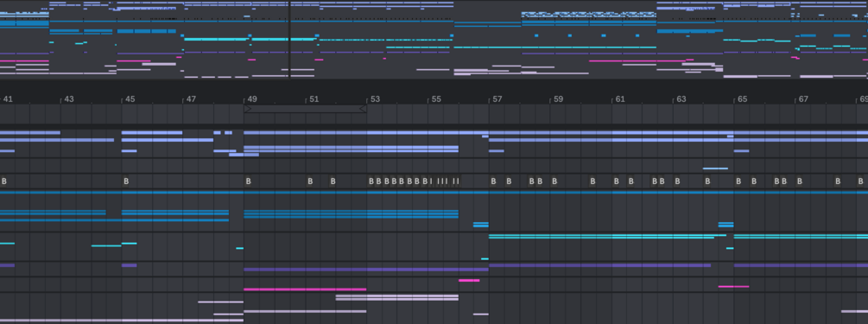Select the long purple clip from bar 49 to 57
The height and width of the screenshot is (324, 868).
366,270
